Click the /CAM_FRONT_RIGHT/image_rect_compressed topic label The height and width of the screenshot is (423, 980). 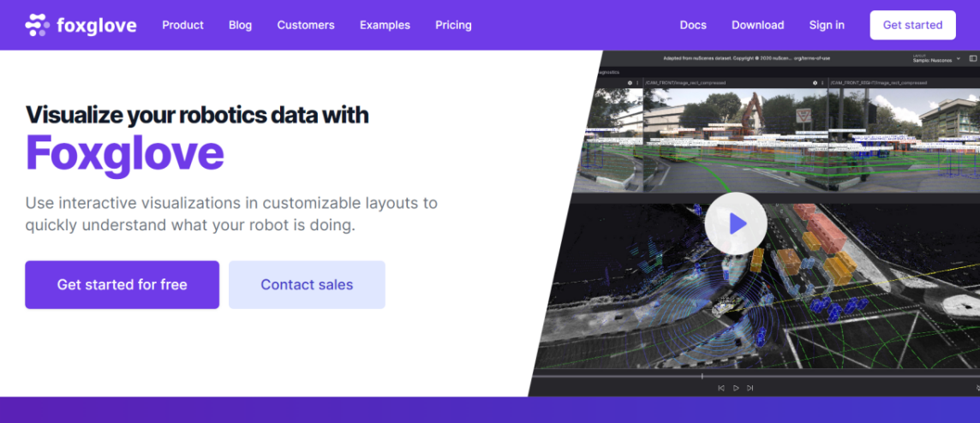click(x=879, y=82)
